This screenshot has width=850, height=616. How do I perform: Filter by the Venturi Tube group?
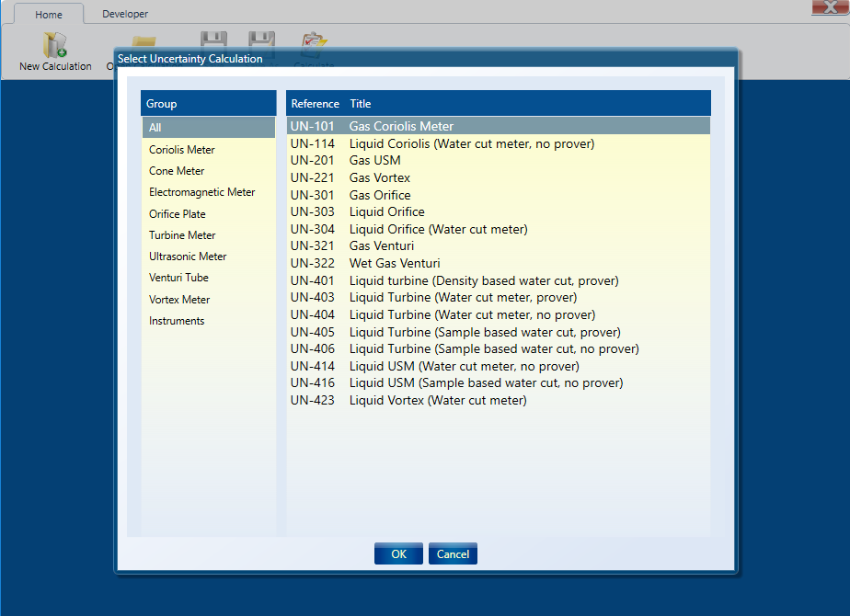pos(209,278)
